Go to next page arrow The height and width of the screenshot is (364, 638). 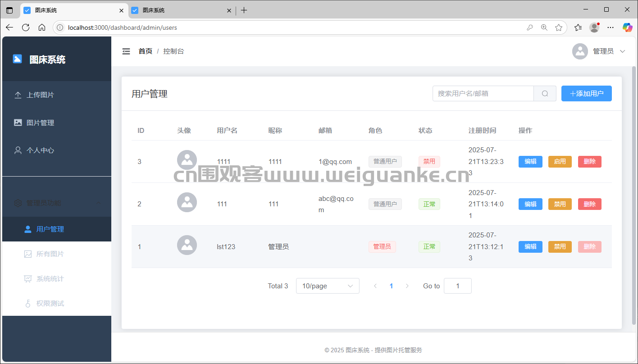point(407,286)
